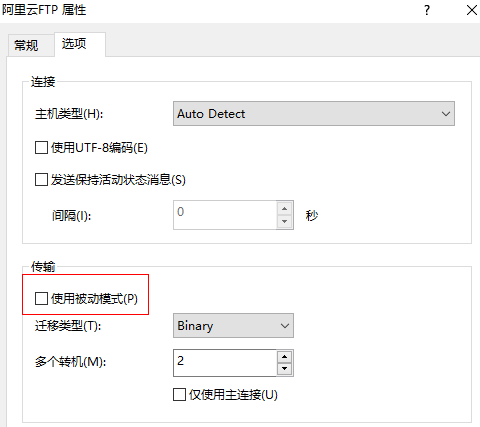Click the 多个转机 number field
The height and width of the screenshot is (427, 480).
tap(225, 363)
